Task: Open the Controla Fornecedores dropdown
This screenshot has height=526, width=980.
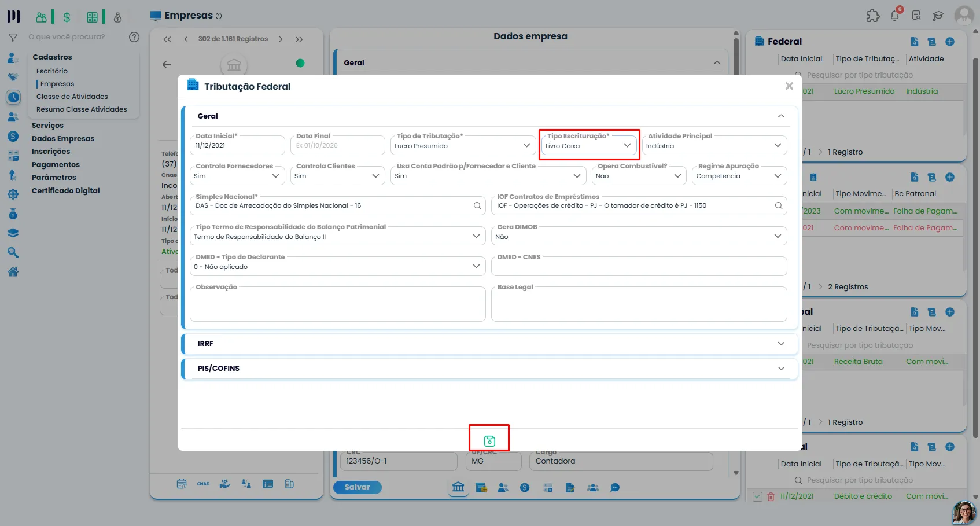Action: pos(237,175)
